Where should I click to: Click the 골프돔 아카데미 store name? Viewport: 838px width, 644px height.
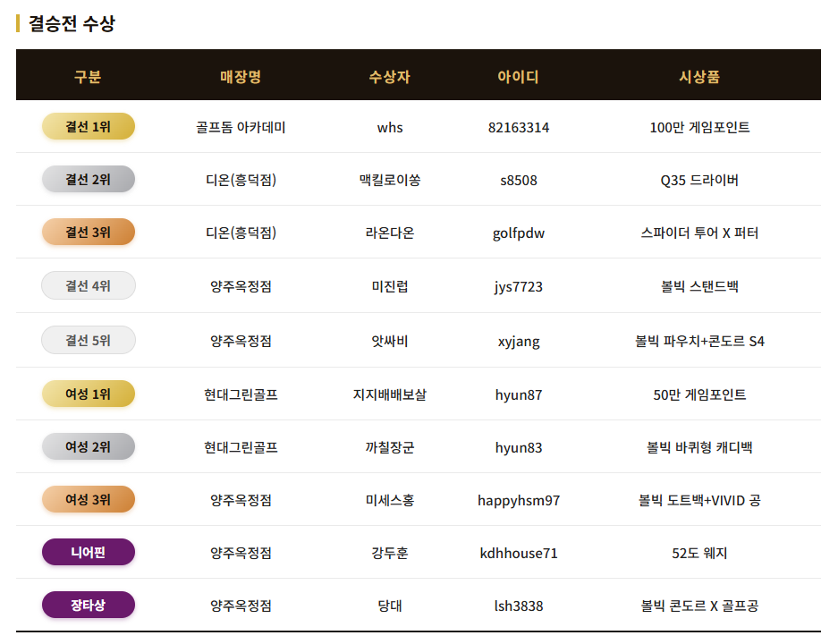241,128
